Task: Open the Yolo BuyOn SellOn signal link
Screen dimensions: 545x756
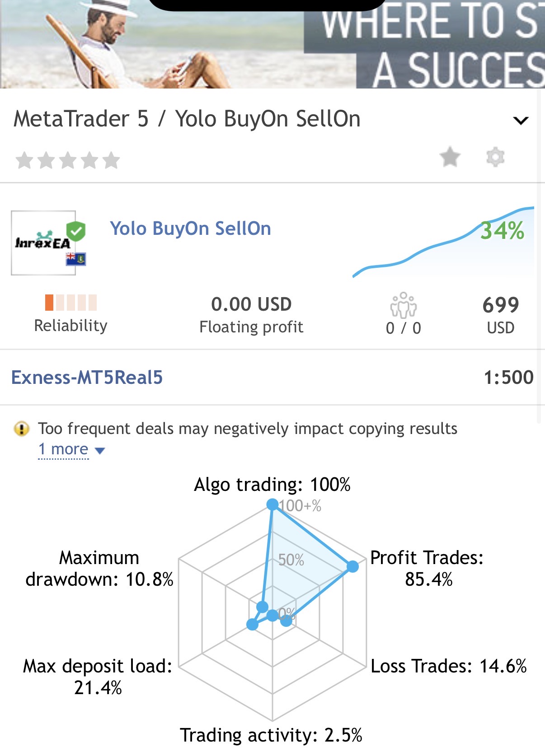Action: tap(191, 229)
